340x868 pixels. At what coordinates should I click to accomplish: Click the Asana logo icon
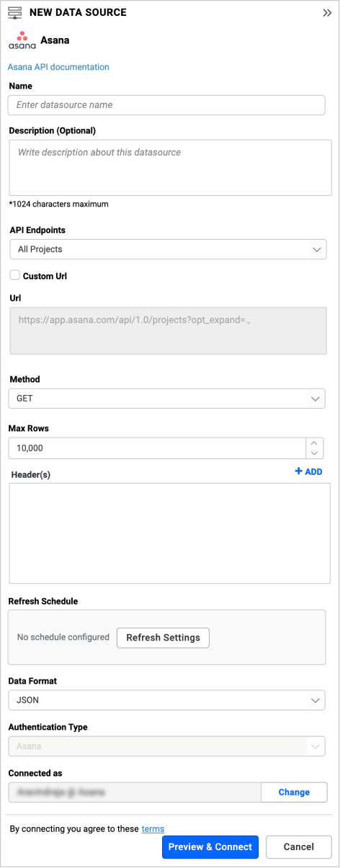point(22,41)
